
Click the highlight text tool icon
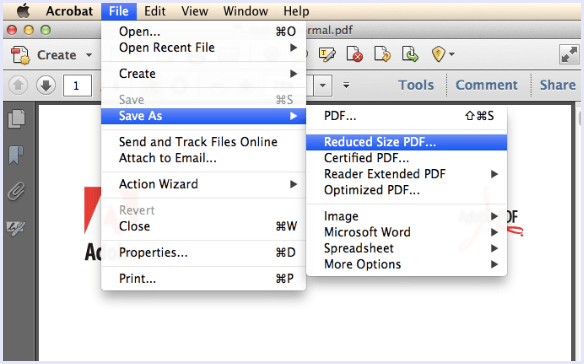(327, 55)
